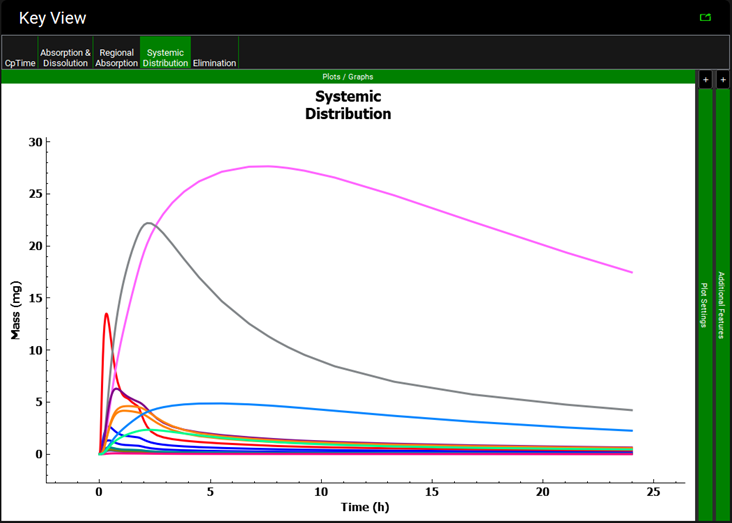The width and height of the screenshot is (732, 523).
Task: Go to the Elimination tab
Action: [215, 63]
